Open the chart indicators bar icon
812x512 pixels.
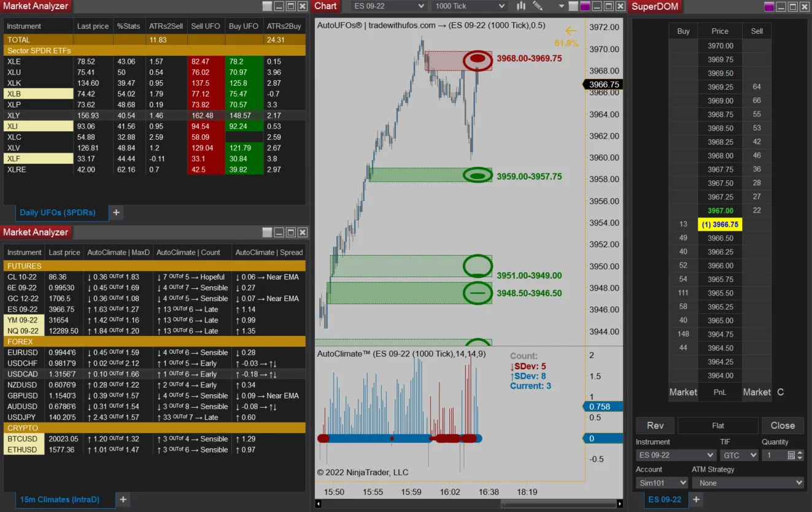tap(521, 6)
